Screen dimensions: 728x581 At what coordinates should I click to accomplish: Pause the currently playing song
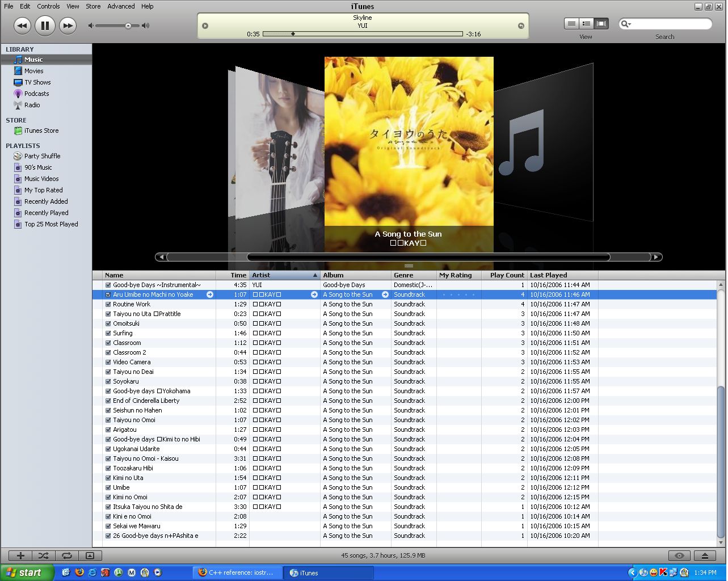[45, 26]
